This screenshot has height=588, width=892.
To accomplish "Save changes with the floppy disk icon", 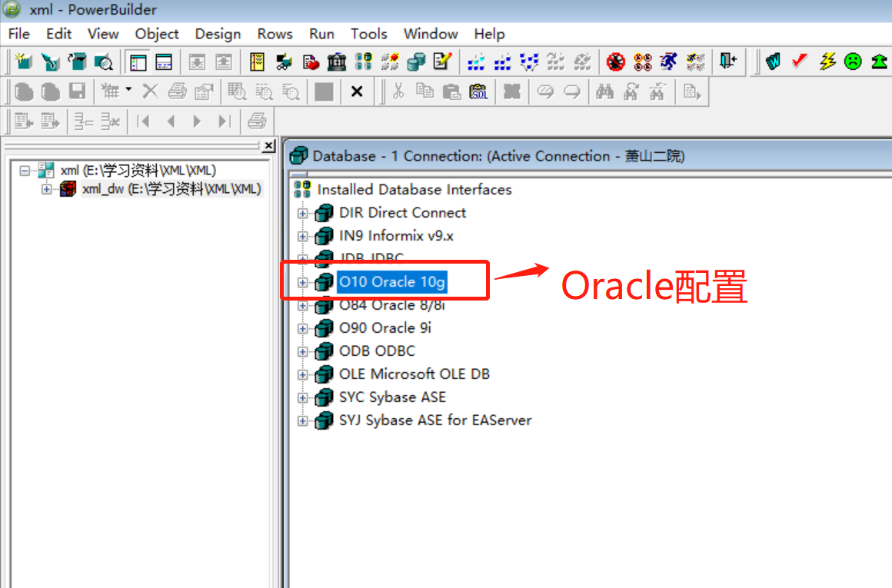I will [79, 91].
